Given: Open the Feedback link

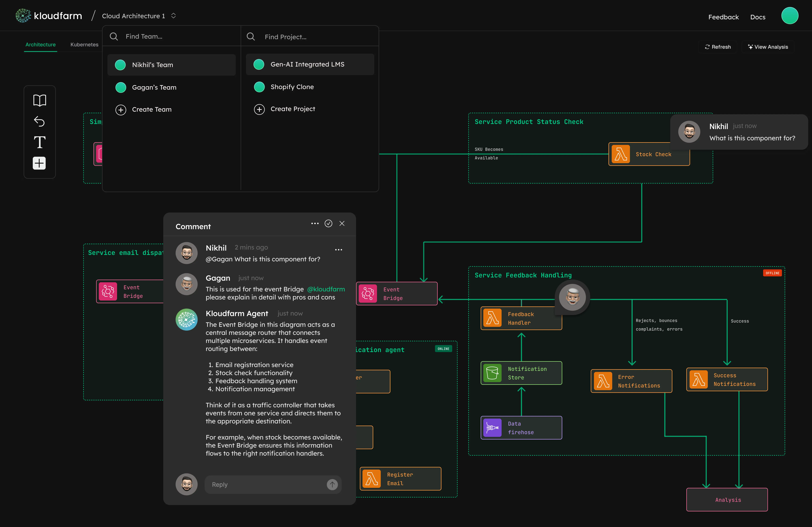Looking at the screenshot, I should [x=723, y=17].
